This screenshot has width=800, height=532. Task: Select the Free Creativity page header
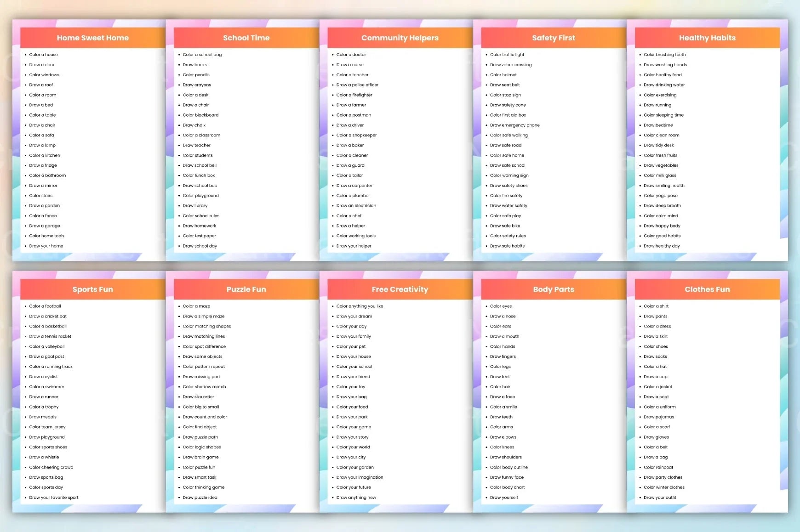[x=400, y=289]
